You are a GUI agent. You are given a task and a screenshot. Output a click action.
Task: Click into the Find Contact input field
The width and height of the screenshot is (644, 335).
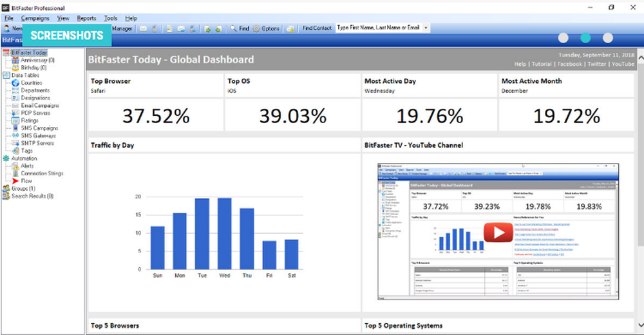(x=379, y=28)
